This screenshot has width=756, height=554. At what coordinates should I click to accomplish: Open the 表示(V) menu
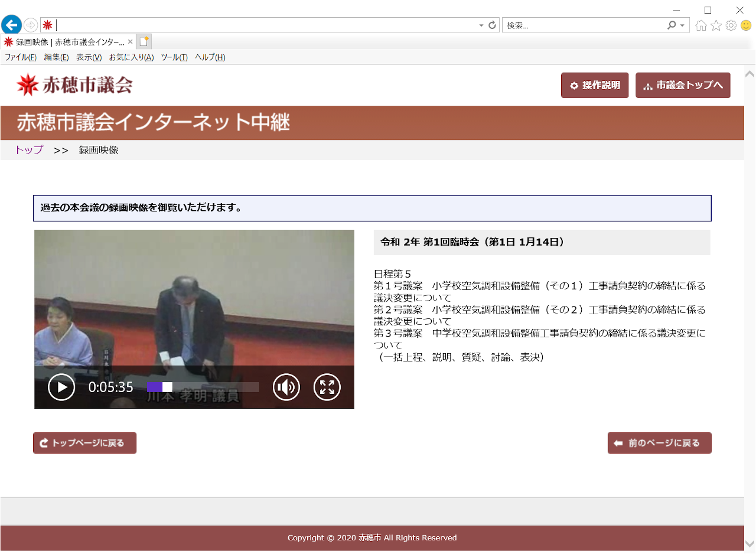tap(89, 57)
